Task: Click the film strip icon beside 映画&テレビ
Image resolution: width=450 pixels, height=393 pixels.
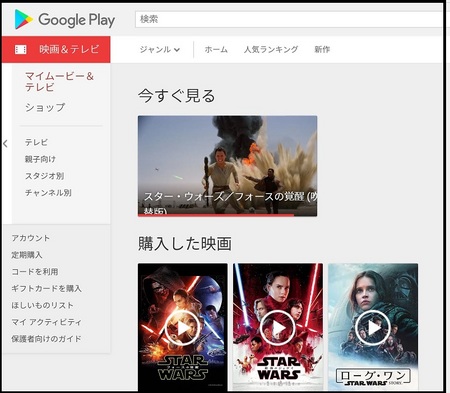Action: 21,50
